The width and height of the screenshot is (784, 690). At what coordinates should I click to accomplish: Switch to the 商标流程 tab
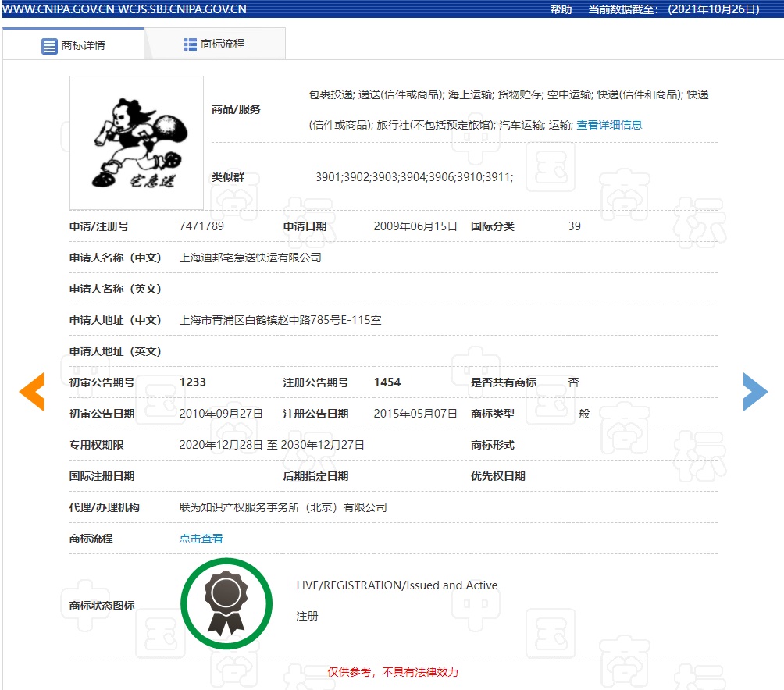(223, 44)
